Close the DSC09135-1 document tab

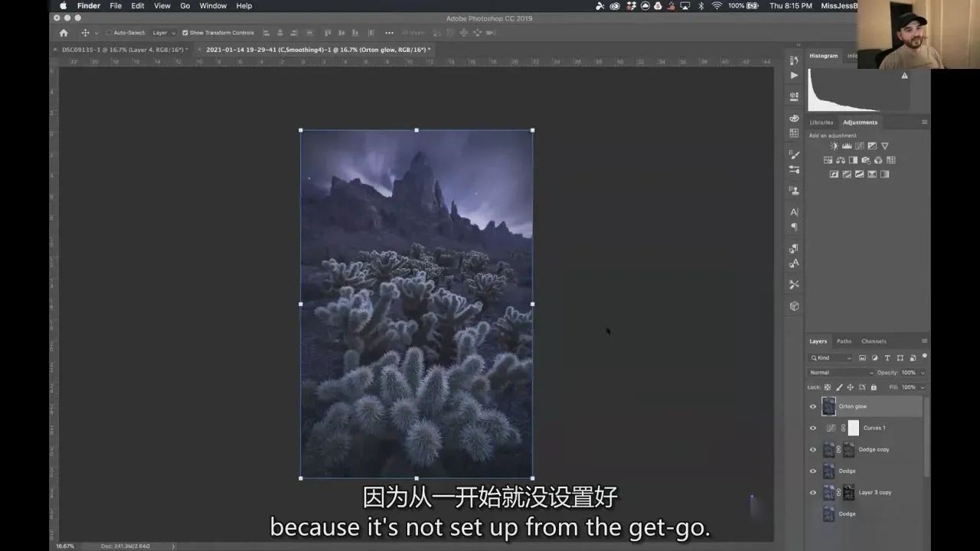55,50
